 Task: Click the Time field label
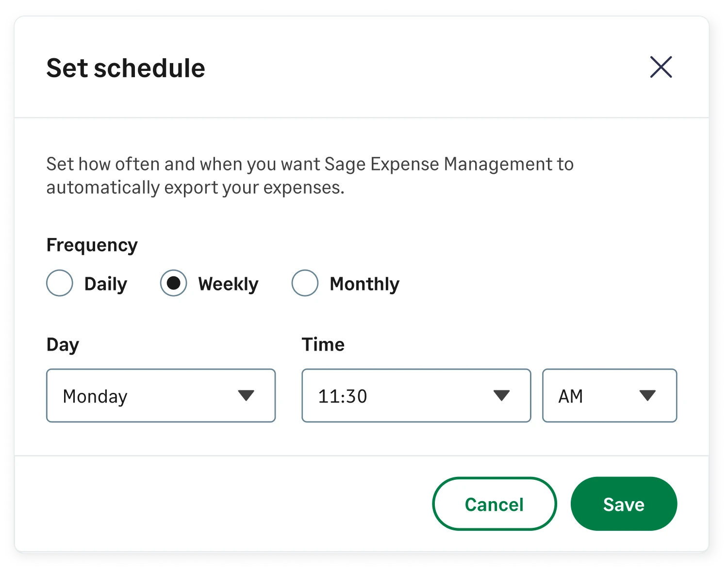click(x=323, y=344)
